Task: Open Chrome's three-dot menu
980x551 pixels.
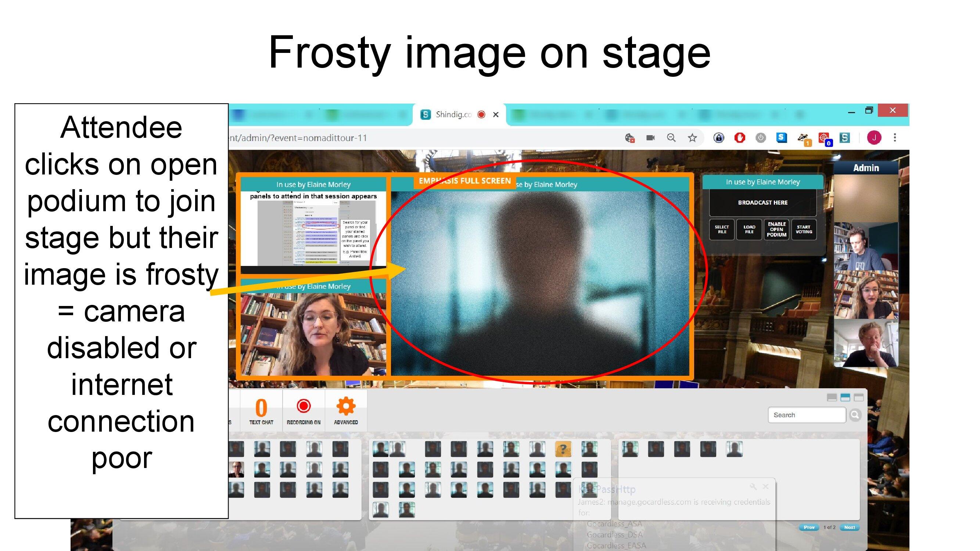Action: (895, 138)
